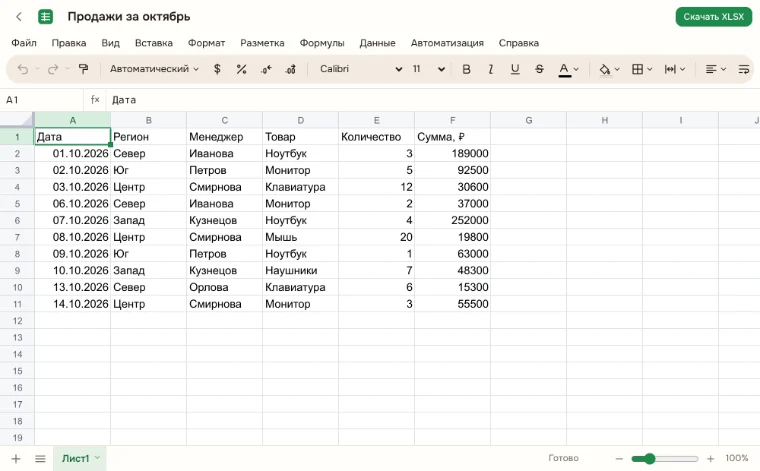Click the document title 'Продажи за октябрь'

[x=129, y=17]
